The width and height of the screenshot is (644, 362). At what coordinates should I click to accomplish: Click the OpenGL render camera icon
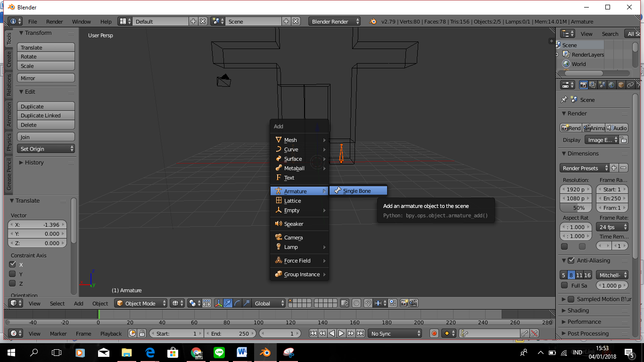(x=404, y=304)
